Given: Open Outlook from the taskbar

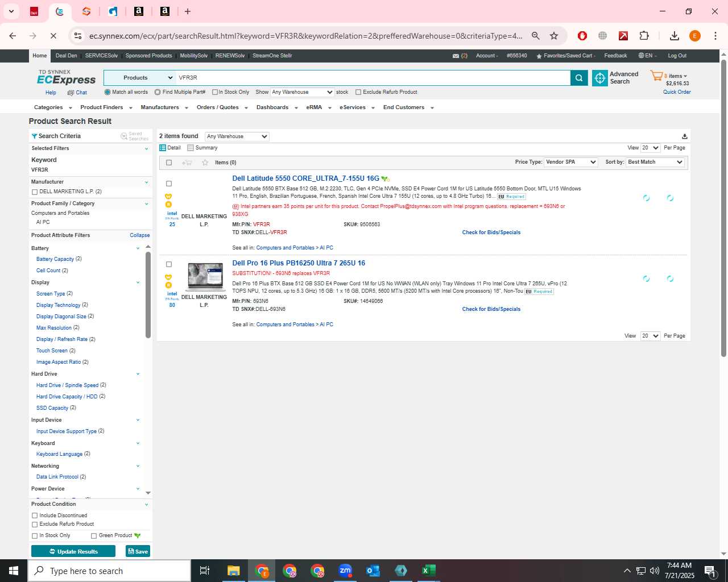Looking at the screenshot, I should [373, 571].
